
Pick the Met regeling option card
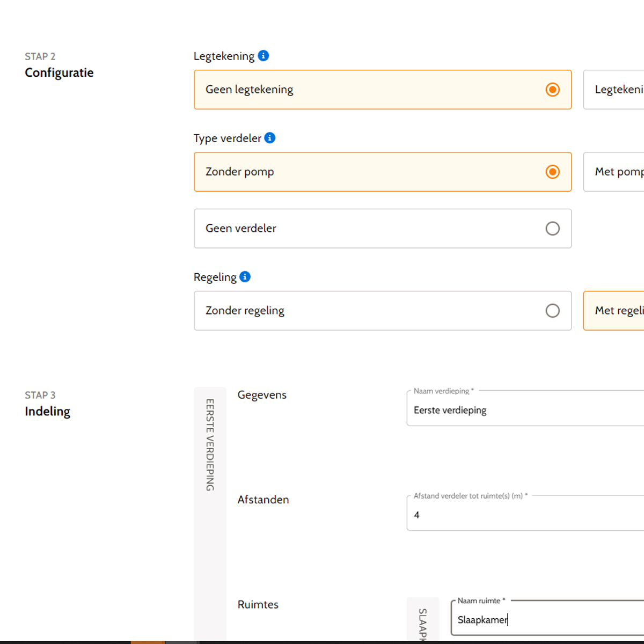[x=613, y=311]
